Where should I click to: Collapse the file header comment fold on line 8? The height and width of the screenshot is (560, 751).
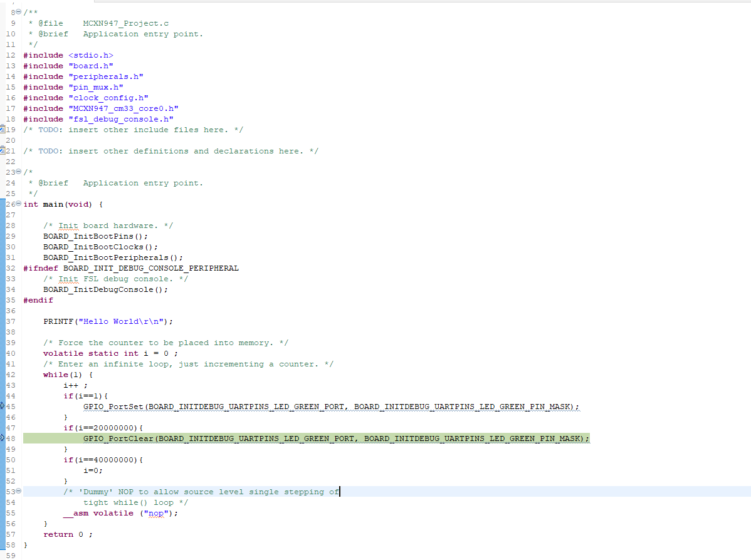(x=19, y=11)
